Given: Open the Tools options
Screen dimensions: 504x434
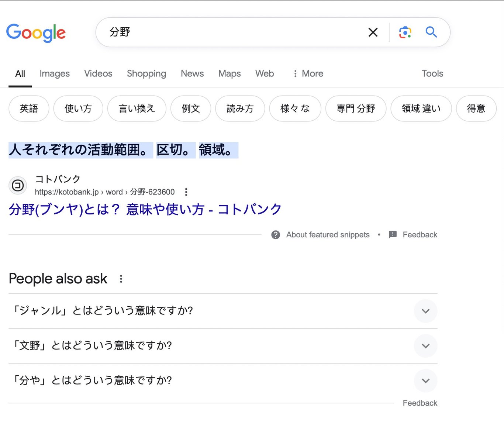Looking at the screenshot, I should (x=432, y=73).
